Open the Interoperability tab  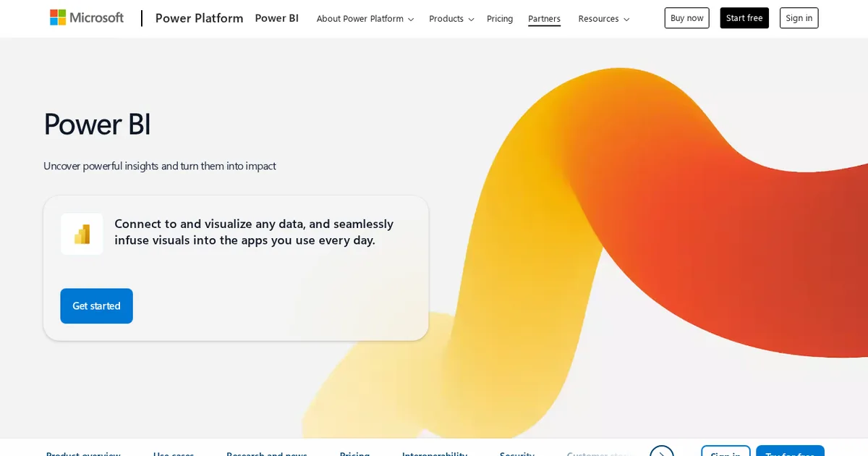[x=435, y=453]
